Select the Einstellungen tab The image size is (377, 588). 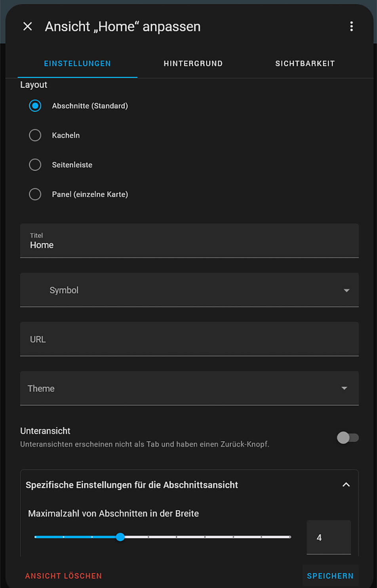[77, 63]
